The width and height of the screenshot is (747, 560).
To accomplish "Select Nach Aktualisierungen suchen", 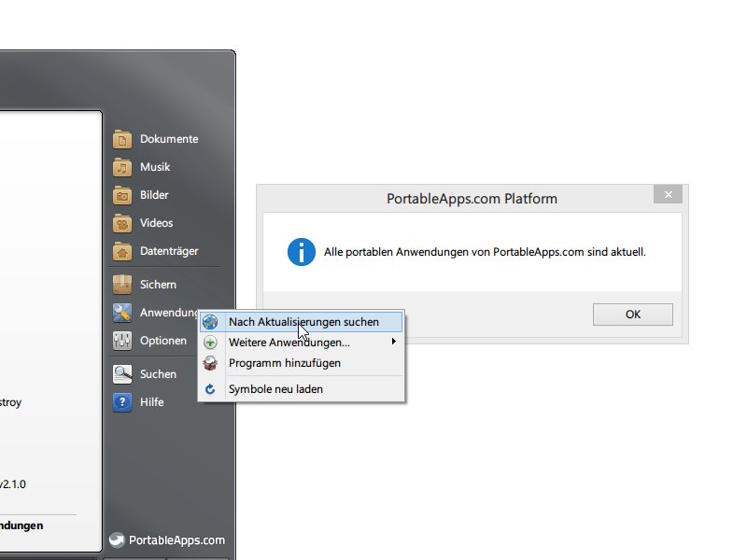I will tap(301, 322).
